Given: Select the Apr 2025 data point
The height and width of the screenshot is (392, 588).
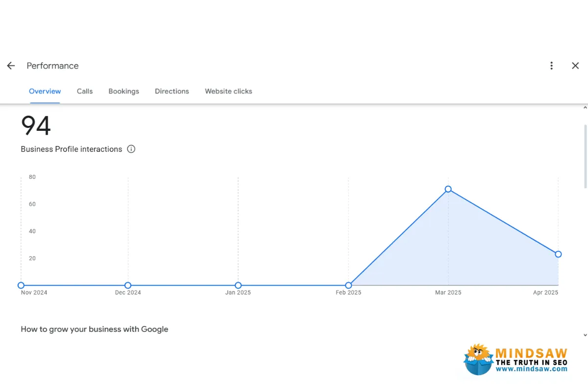Looking at the screenshot, I should (x=558, y=254).
